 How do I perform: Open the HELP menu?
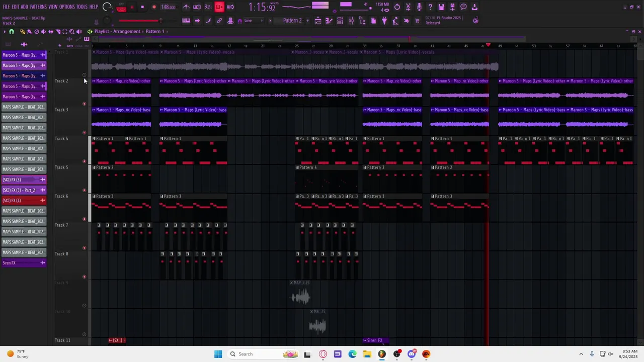pyautogui.click(x=94, y=7)
